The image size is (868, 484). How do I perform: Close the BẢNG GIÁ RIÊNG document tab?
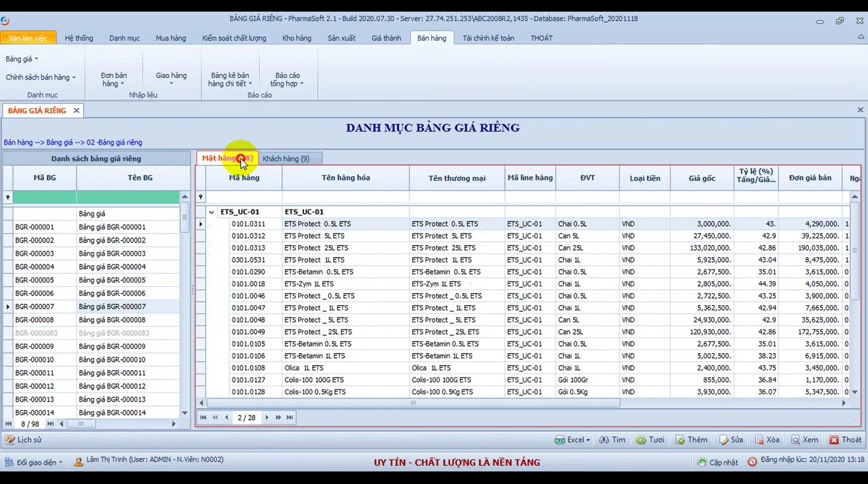76,110
